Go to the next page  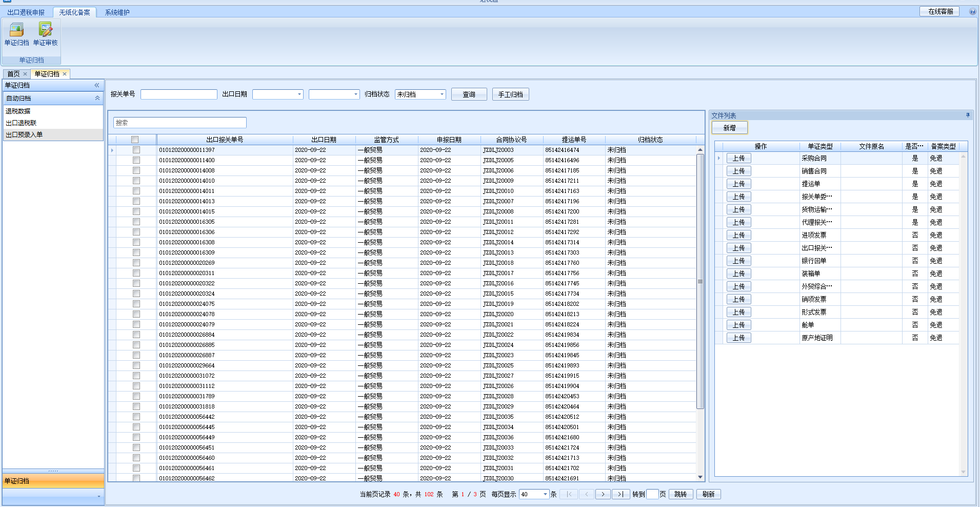pos(603,494)
